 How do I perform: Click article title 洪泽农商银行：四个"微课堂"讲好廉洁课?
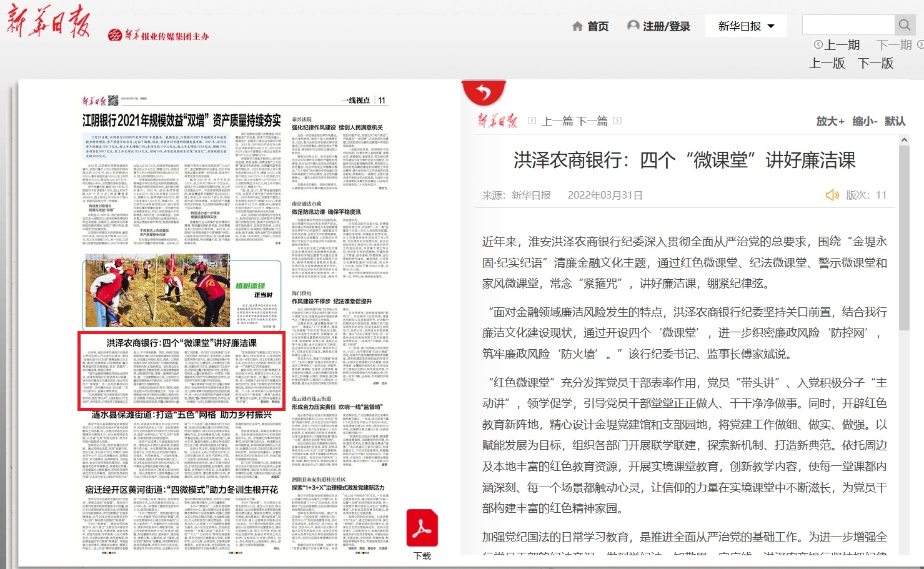[685, 161]
